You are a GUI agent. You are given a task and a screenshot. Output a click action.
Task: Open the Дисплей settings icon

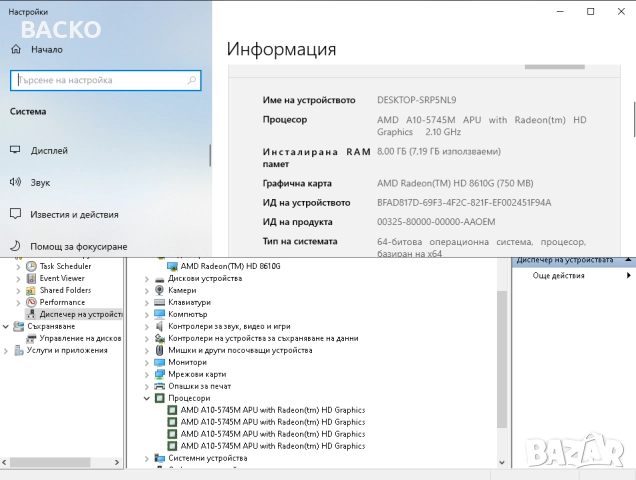click(x=15, y=150)
